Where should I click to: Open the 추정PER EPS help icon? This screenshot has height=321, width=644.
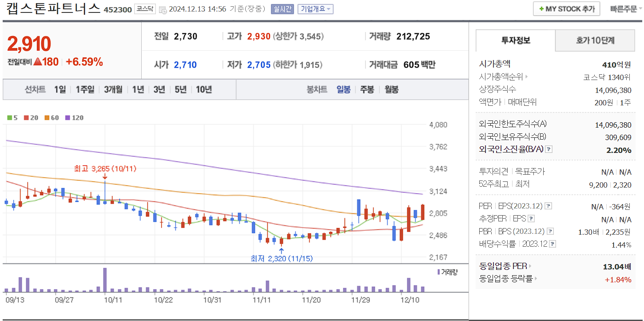531,218
